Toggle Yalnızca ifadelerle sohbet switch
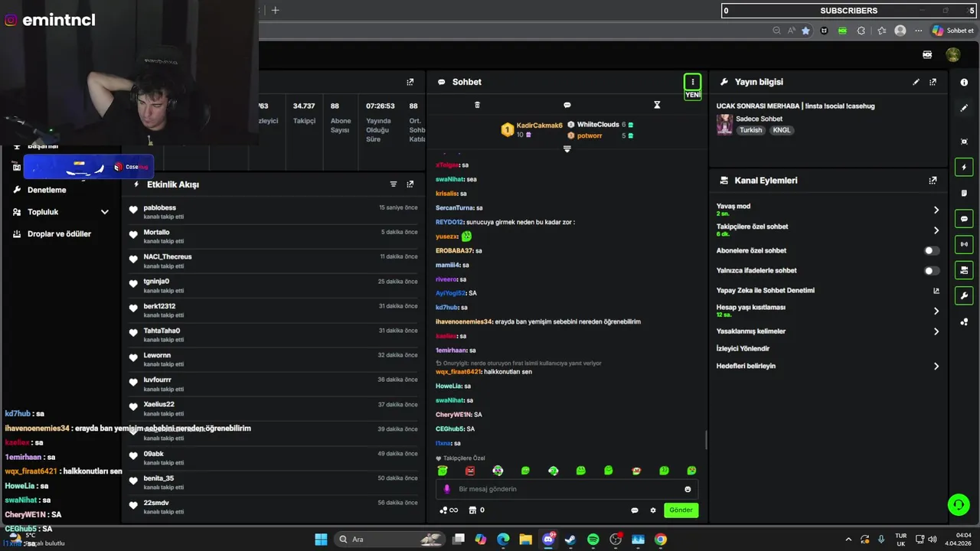This screenshot has height=551, width=980. [931, 270]
